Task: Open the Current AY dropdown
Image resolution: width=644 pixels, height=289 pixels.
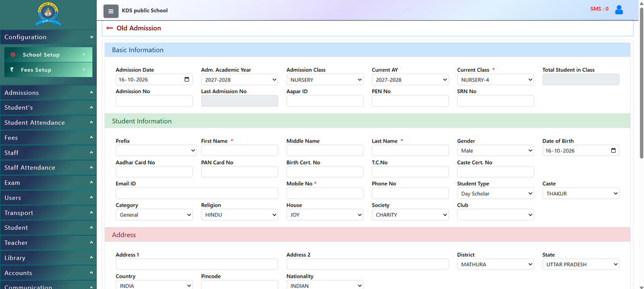Action: [410, 80]
